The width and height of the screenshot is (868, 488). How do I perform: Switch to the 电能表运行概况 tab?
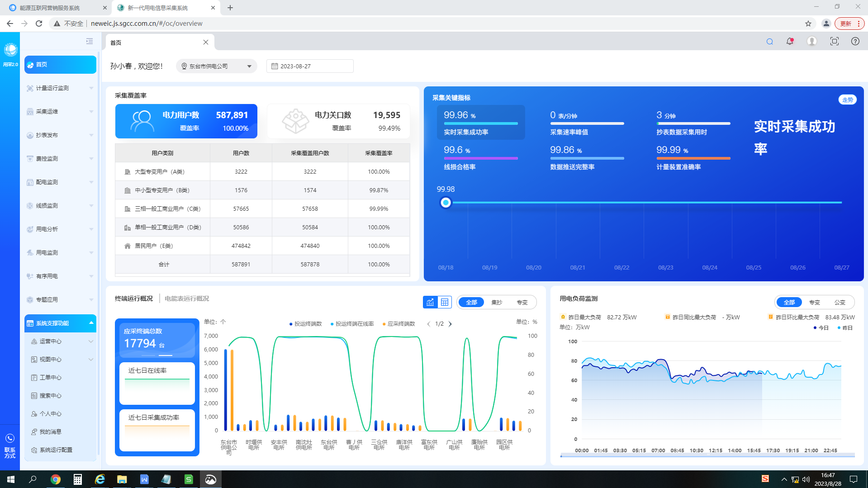pos(187,298)
